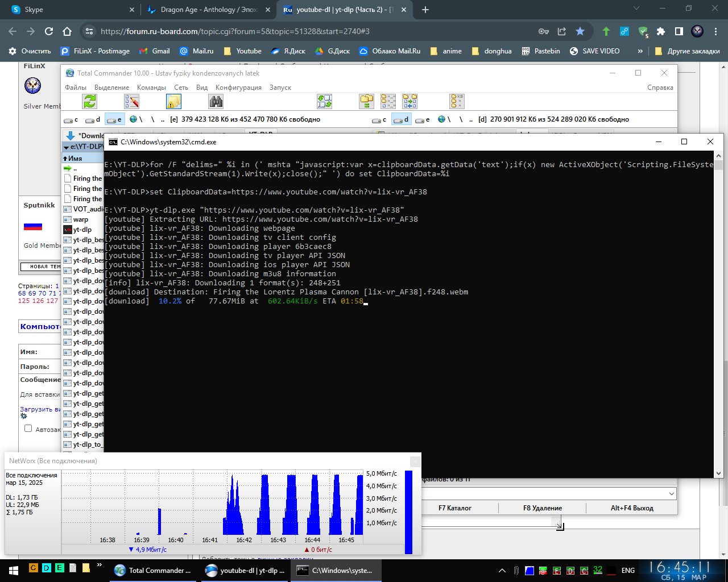This screenshot has height=582, width=728.
Task: Activate youtube-dl browser window from taskbar
Action: click(245, 570)
